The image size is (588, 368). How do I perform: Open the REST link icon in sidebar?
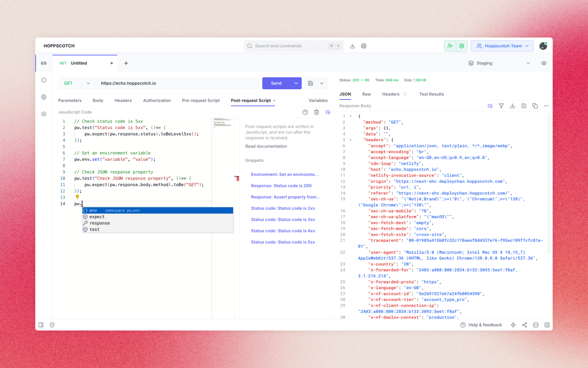pyautogui.click(x=44, y=63)
